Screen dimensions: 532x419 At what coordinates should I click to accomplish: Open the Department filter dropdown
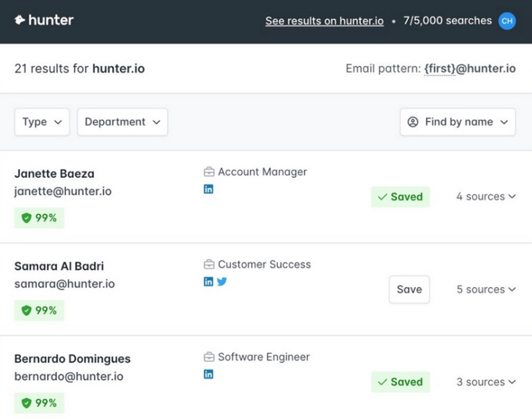[x=122, y=122]
